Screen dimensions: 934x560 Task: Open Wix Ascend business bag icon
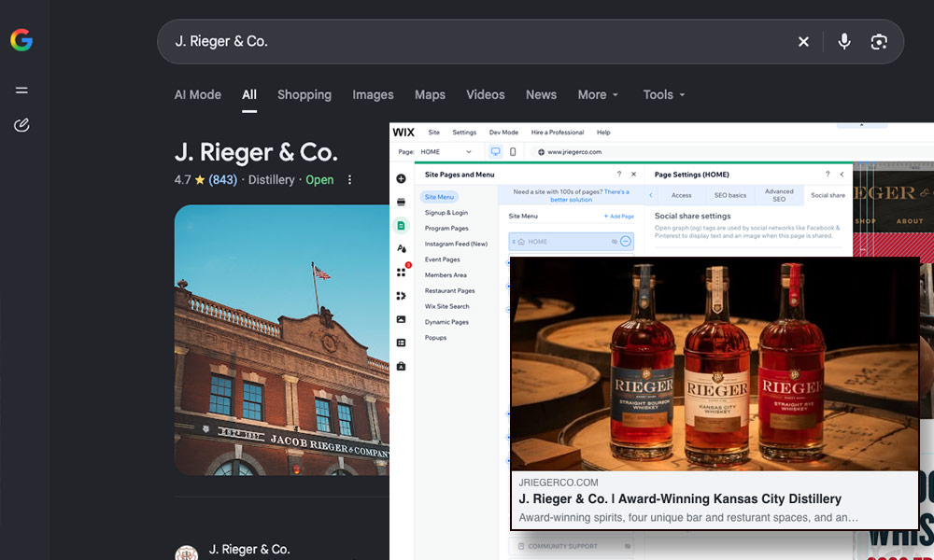click(x=401, y=366)
